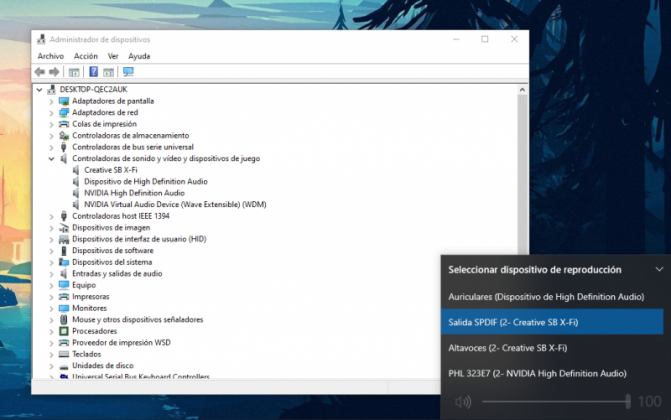Click the Forward arrow toolbar icon
The image size is (671, 420).
tap(53, 72)
